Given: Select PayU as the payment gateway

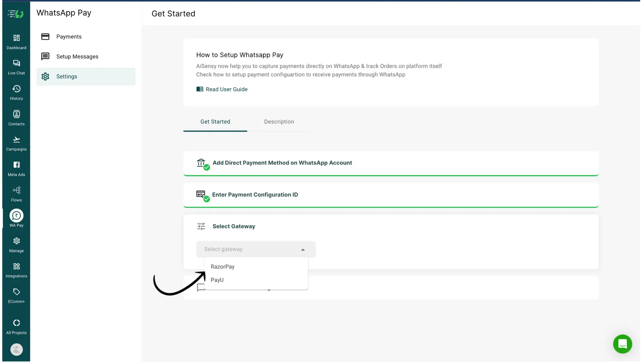Looking at the screenshot, I should (x=217, y=280).
